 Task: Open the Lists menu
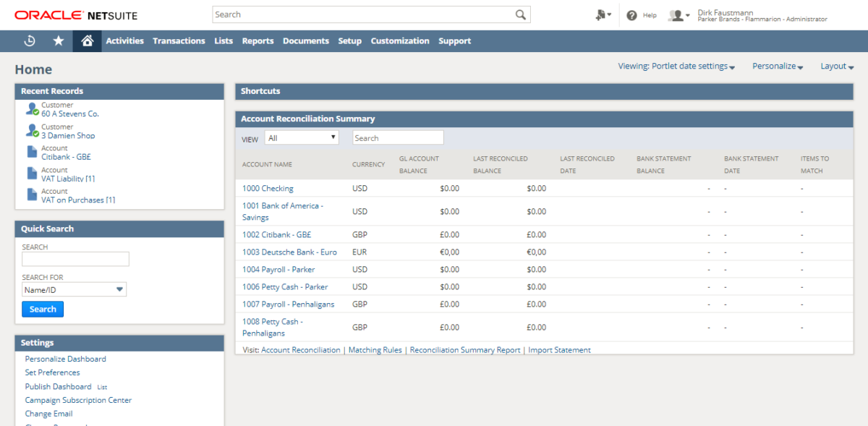[x=224, y=41]
